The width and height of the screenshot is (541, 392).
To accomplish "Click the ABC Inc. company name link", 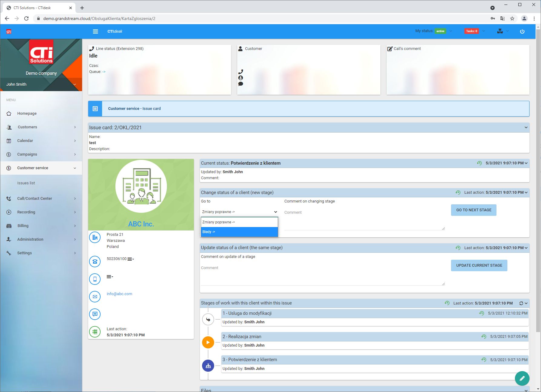I will (141, 224).
